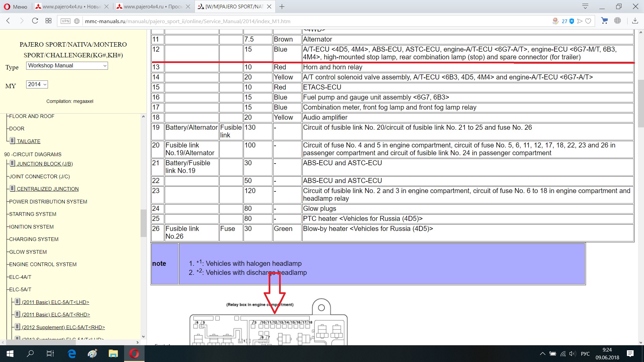Click the downloads arrow icon
This screenshot has width=644, height=362.
tap(635, 21)
